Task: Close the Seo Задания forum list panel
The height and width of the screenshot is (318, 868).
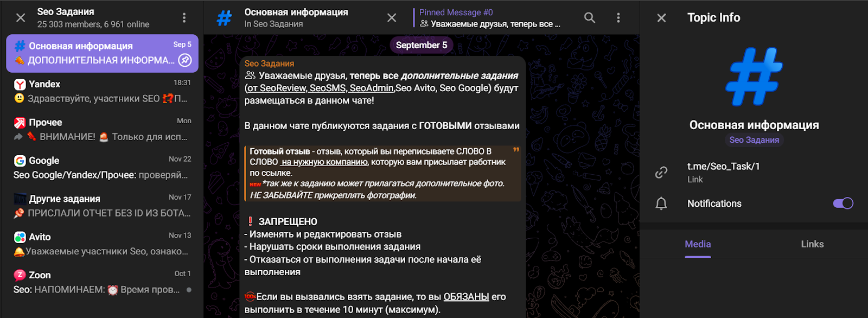Action: coord(21,18)
